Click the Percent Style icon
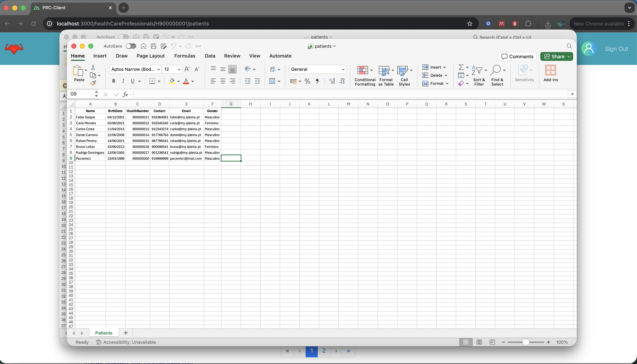 [x=307, y=81]
